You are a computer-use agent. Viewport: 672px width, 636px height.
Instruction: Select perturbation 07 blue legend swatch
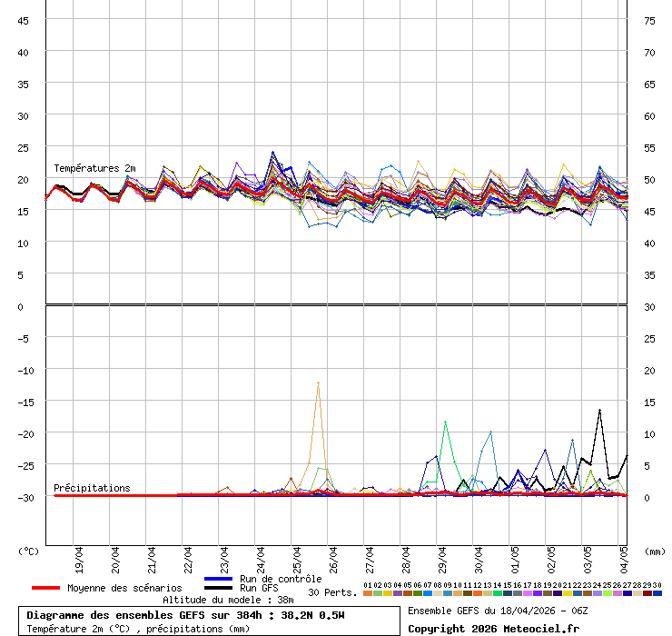coord(428,593)
